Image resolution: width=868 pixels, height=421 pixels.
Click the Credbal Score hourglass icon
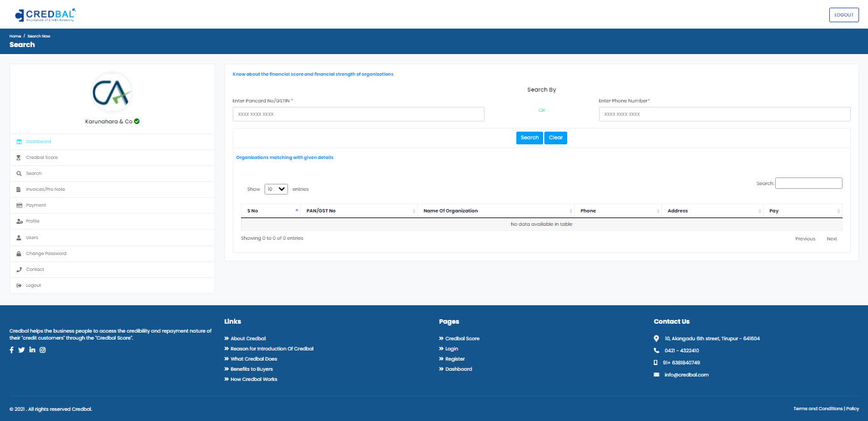click(x=19, y=158)
